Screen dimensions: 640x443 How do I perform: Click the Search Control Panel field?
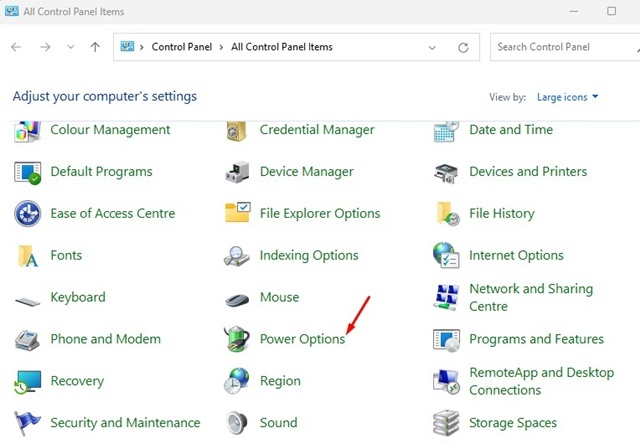[565, 47]
